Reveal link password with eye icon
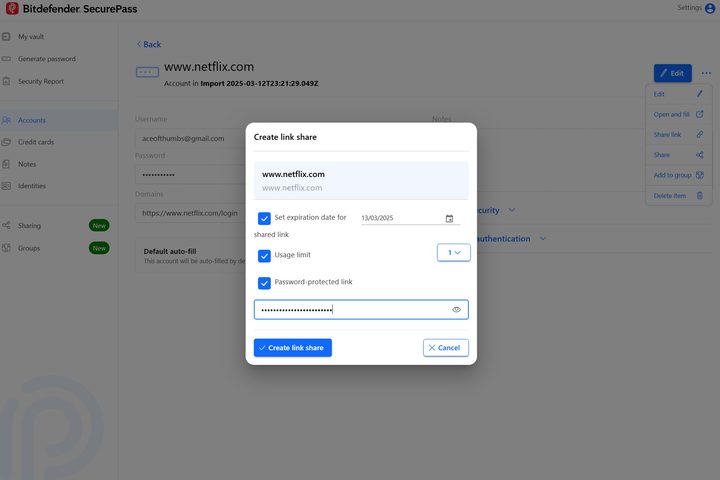The image size is (720, 480). [456, 310]
